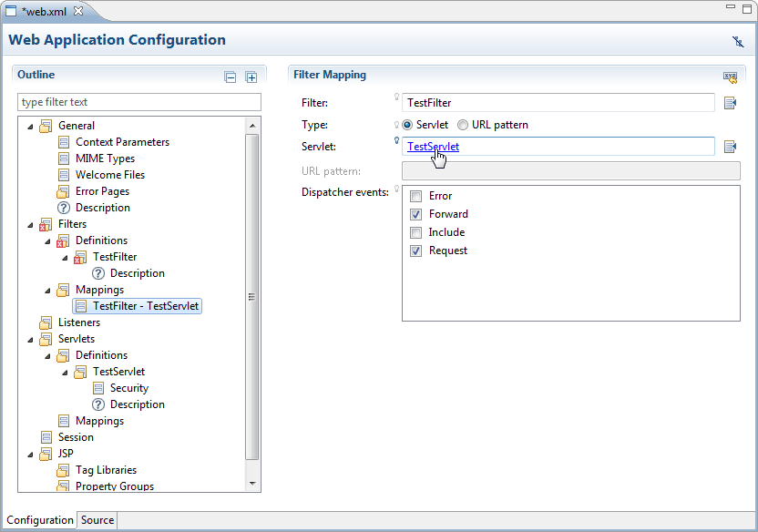Switch to the Configuration tab
Image resolution: width=758 pixels, height=532 pixels.
(40, 520)
